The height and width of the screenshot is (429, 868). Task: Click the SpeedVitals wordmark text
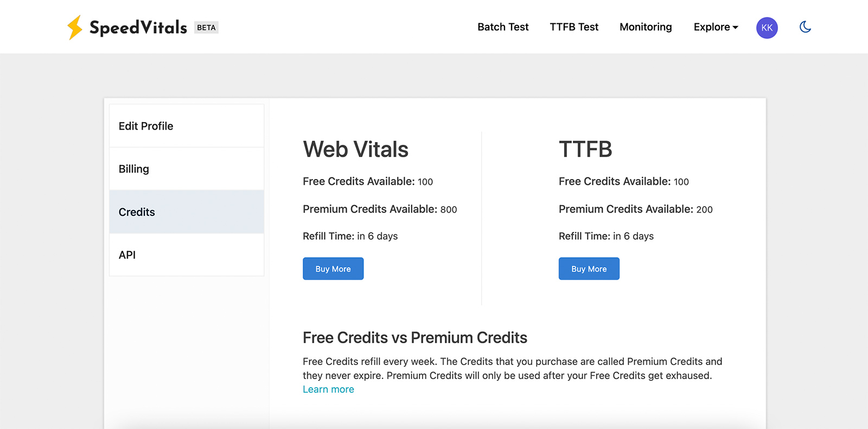click(x=138, y=28)
